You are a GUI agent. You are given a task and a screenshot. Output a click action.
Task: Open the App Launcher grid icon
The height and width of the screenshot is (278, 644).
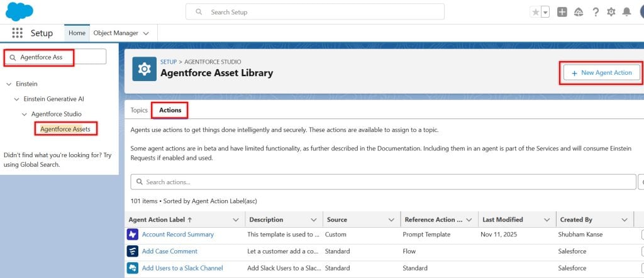tap(17, 33)
